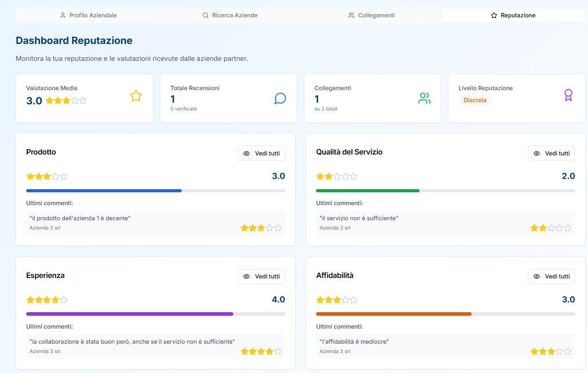
Task: Click the eye icon in Affidabilità card
Action: pos(536,276)
